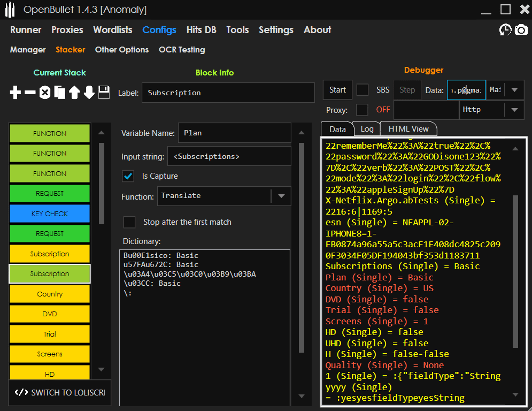Expand the data mode dropdown in the Debugger

coord(514,90)
